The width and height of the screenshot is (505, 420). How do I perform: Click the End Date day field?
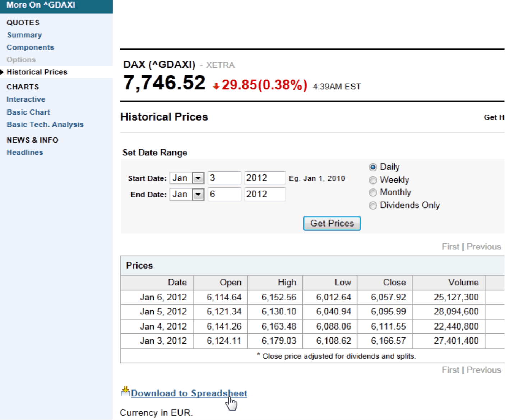[x=224, y=194]
